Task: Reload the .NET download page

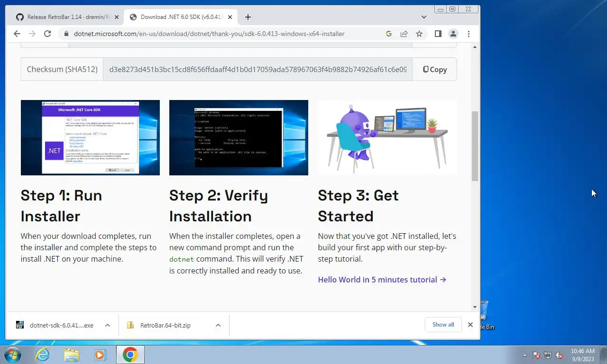Action: (47, 34)
